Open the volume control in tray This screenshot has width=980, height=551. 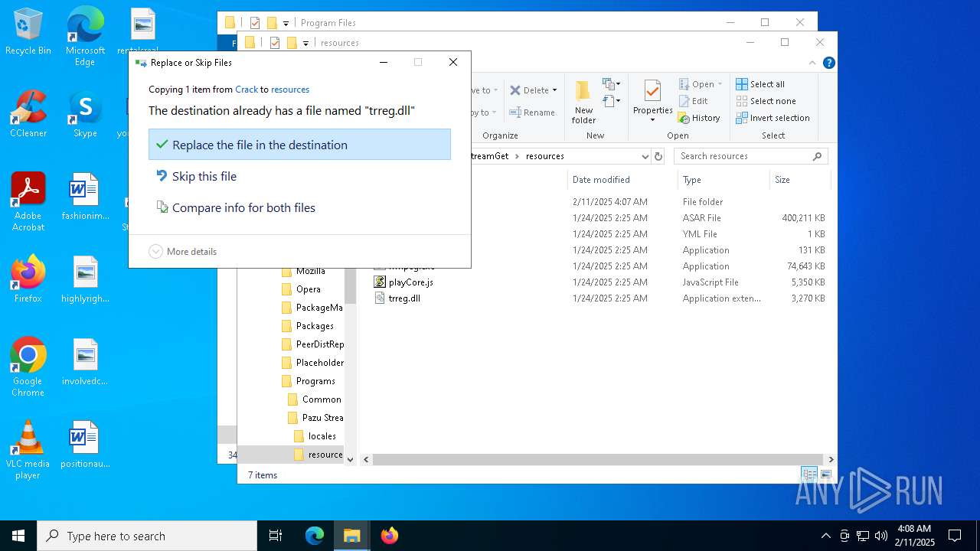pos(881,536)
